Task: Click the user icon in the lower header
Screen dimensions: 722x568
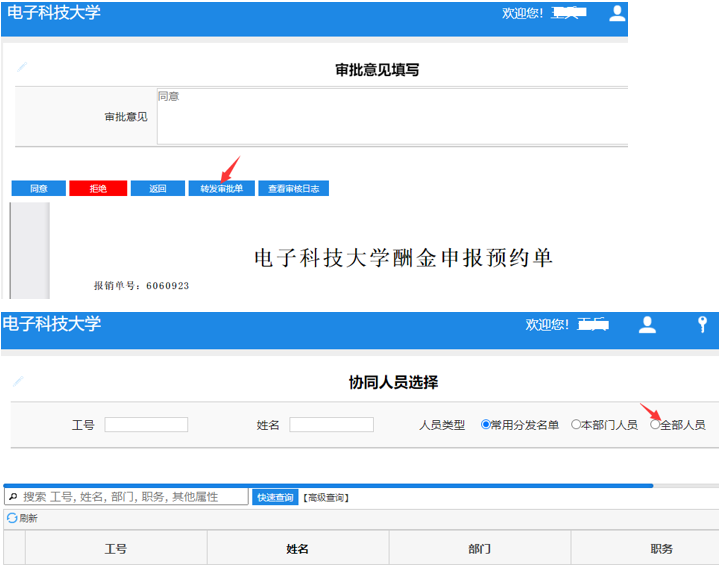Action: click(x=648, y=324)
